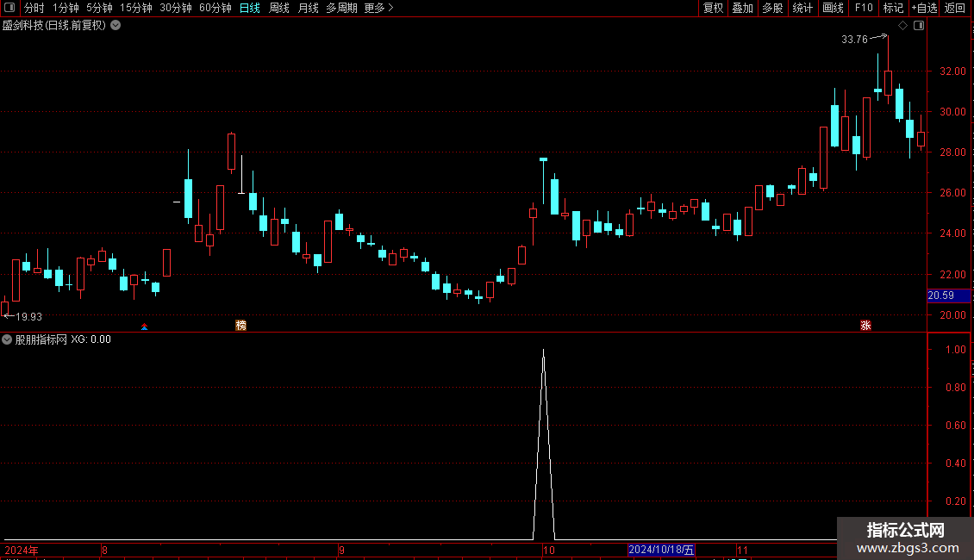This screenshot has width=974, height=560.
Task: Click 返回 to go back
Action: [955, 8]
